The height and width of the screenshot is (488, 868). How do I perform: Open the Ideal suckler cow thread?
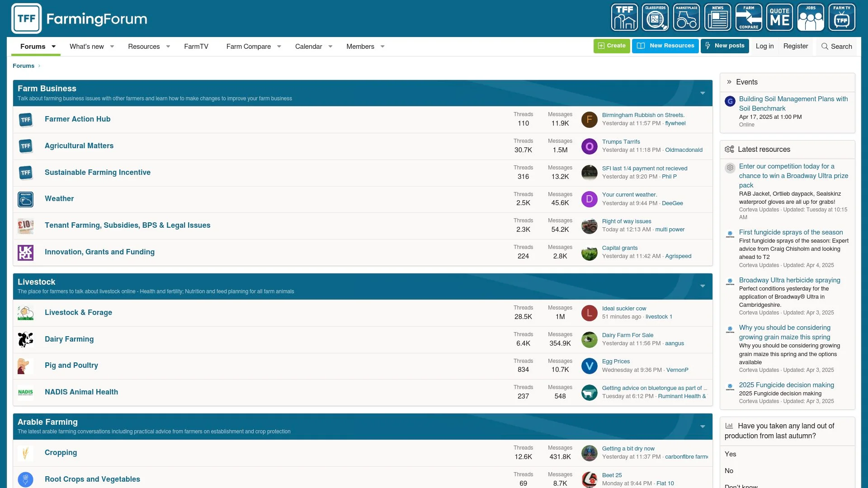click(x=624, y=309)
